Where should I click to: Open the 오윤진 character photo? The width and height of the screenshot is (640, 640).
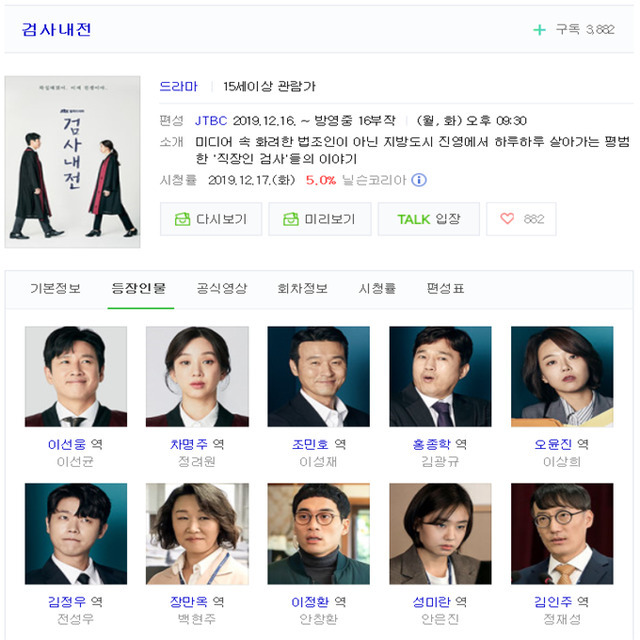(562, 376)
